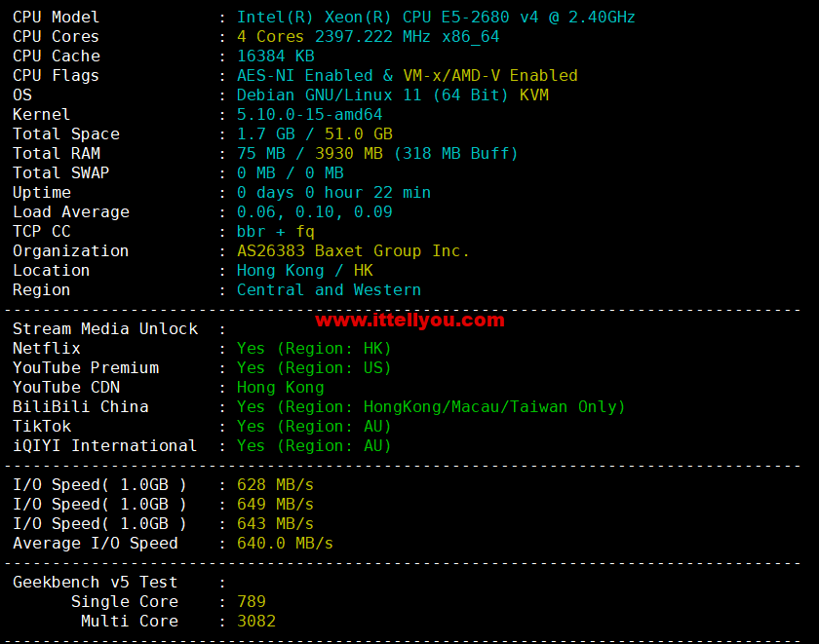The width and height of the screenshot is (819, 644).
Task: Click the Intel Xeon E5-2680 CPU model text
Action: tap(436, 18)
